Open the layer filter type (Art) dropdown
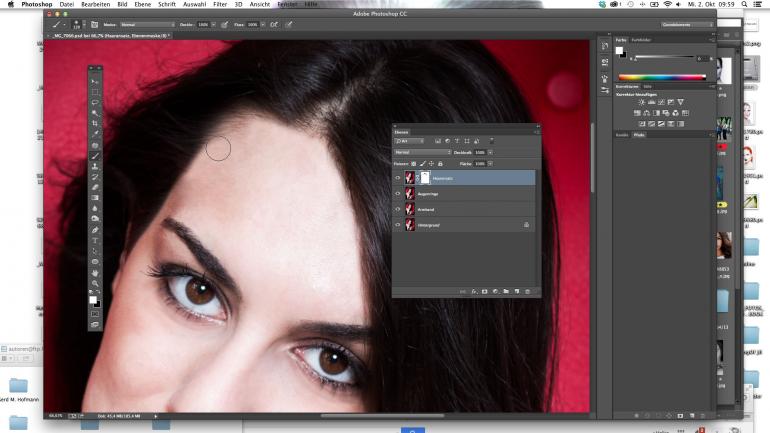This screenshot has width=770, height=433. (409, 141)
